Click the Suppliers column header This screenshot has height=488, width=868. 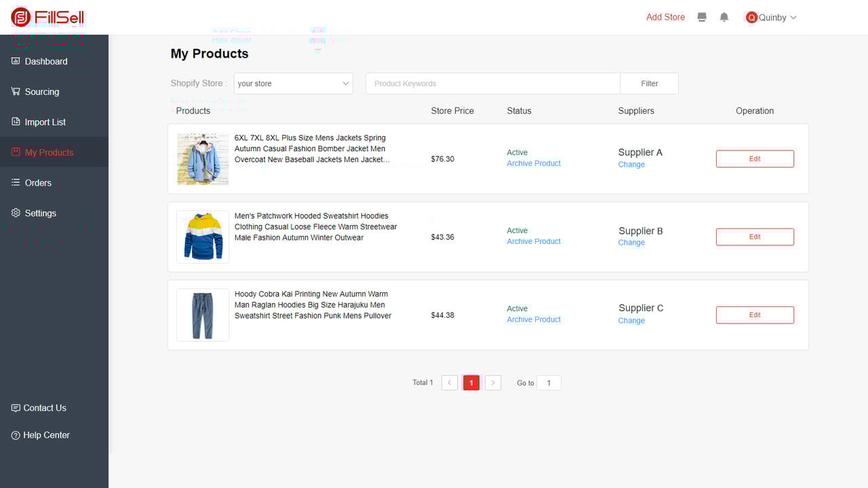636,110
